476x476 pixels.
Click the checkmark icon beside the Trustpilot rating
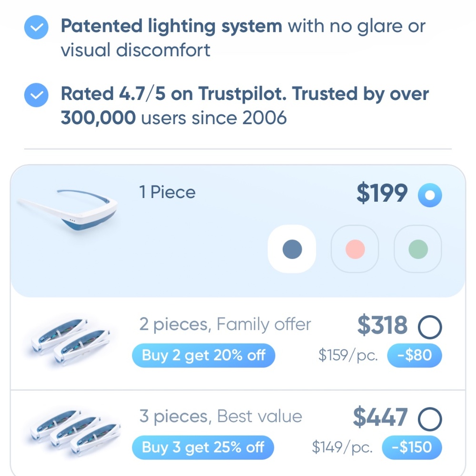pos(36,95)
